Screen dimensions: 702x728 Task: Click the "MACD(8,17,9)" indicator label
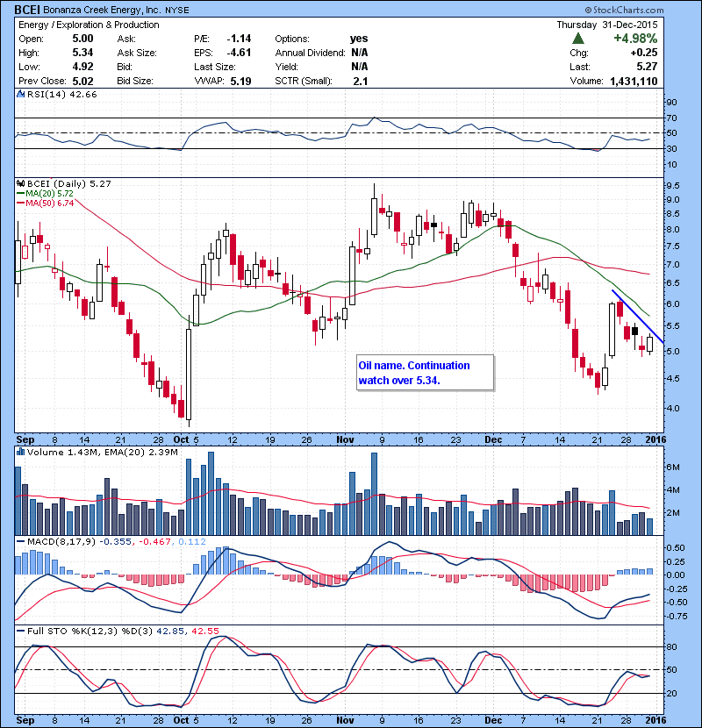[x=61, y=541]
